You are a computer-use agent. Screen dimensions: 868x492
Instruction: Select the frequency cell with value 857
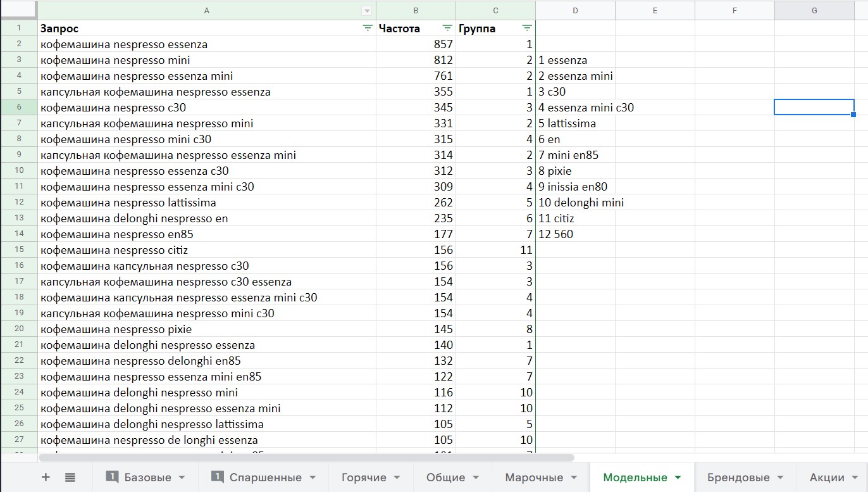pos(416,44)
